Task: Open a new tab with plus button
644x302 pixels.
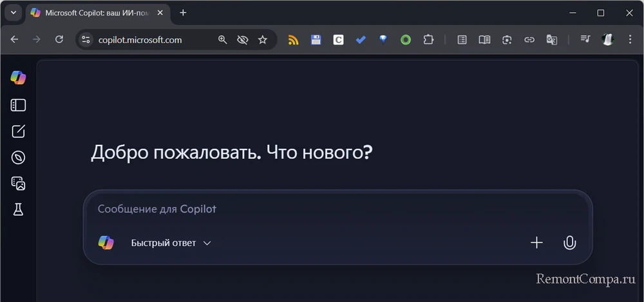Action: [x=183, y=13]
